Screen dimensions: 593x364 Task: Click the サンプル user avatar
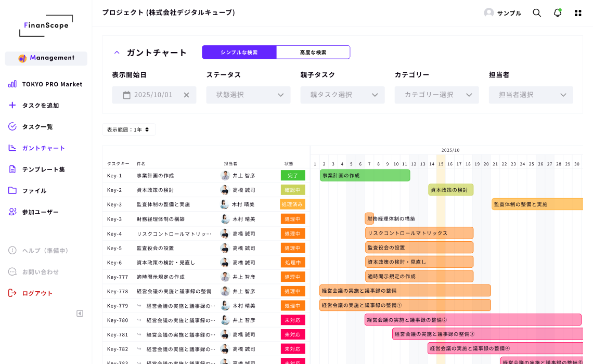point(488,13)
